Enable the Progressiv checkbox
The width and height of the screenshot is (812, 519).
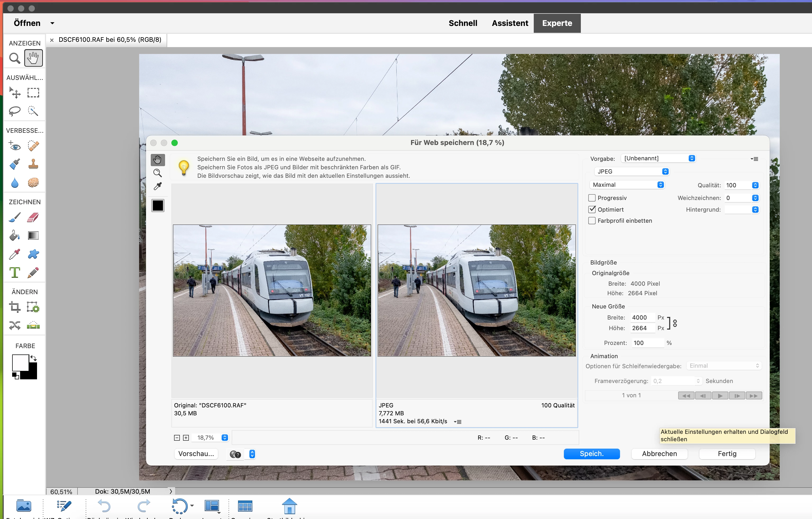592,198
